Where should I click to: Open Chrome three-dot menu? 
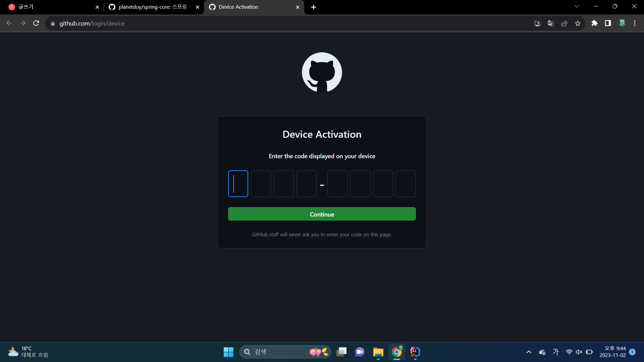tap(635, 23)
